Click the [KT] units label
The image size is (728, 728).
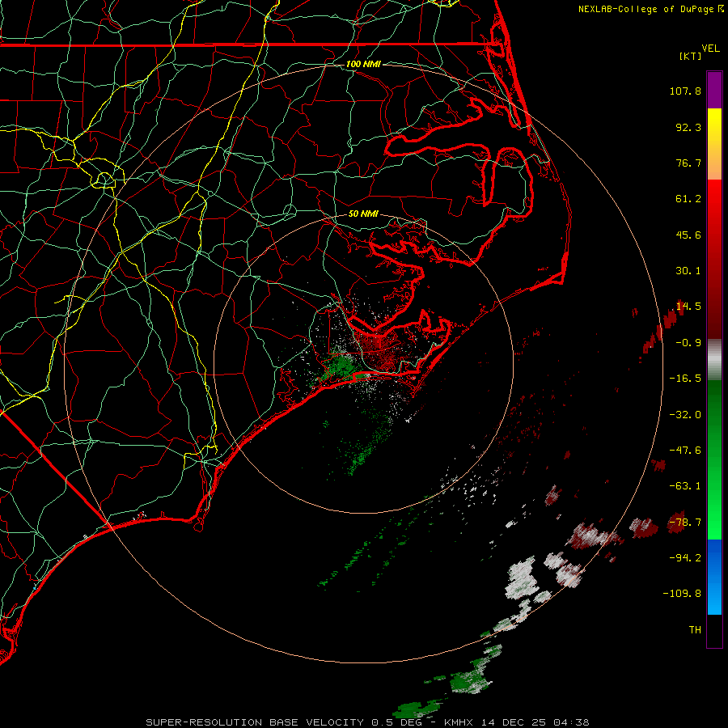[x=691, y=56]
